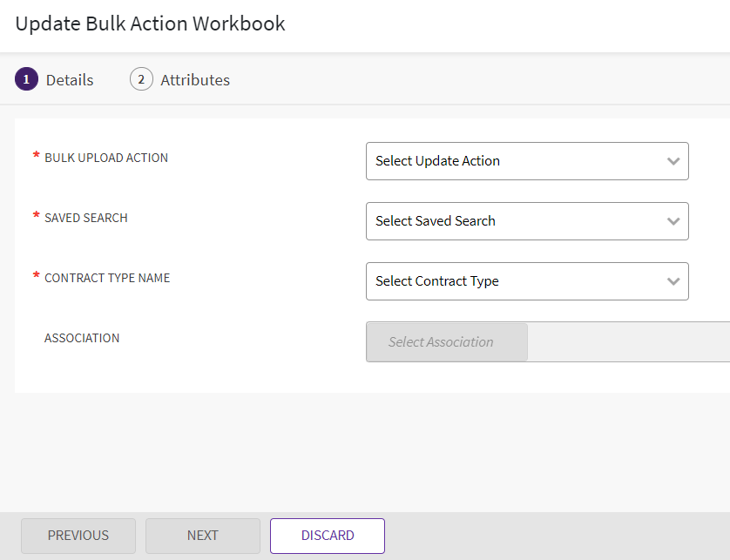Click the ASSOCIATION field label

pos(82,338)
